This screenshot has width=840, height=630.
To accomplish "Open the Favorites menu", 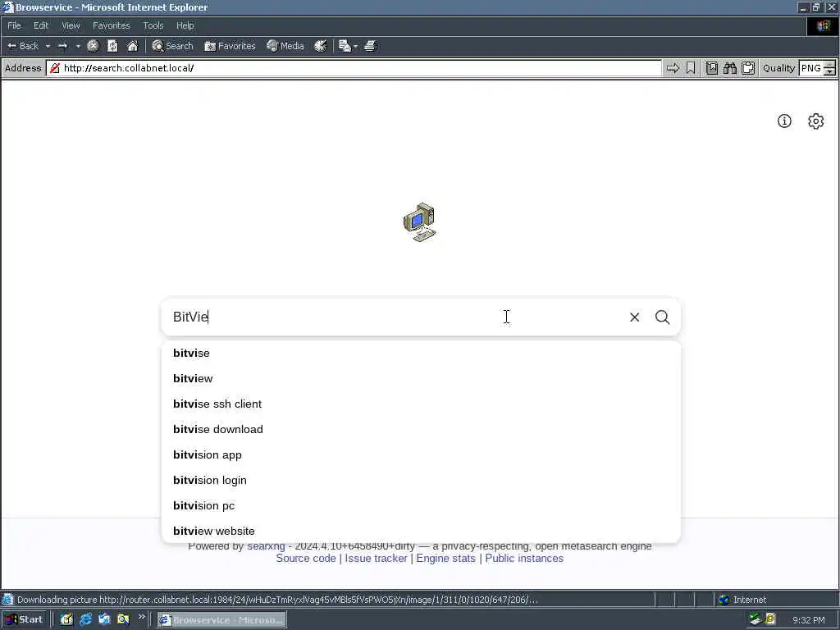I will tap(111, 25).
